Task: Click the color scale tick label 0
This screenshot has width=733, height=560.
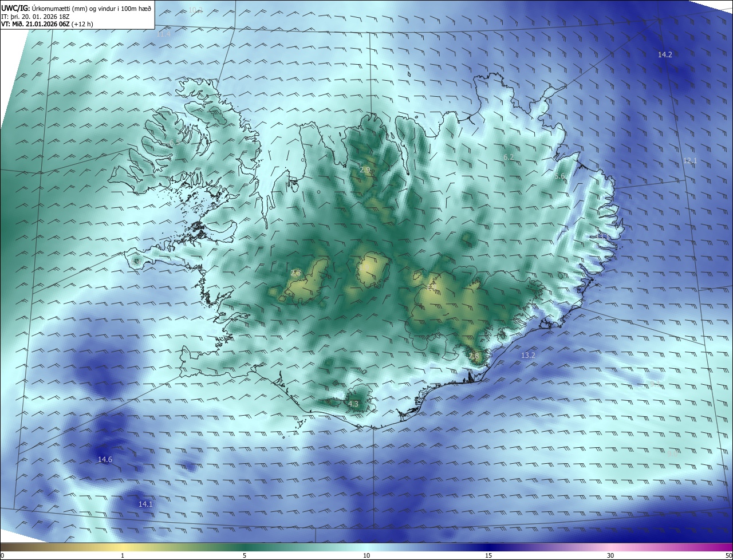Action: (2, 555)
